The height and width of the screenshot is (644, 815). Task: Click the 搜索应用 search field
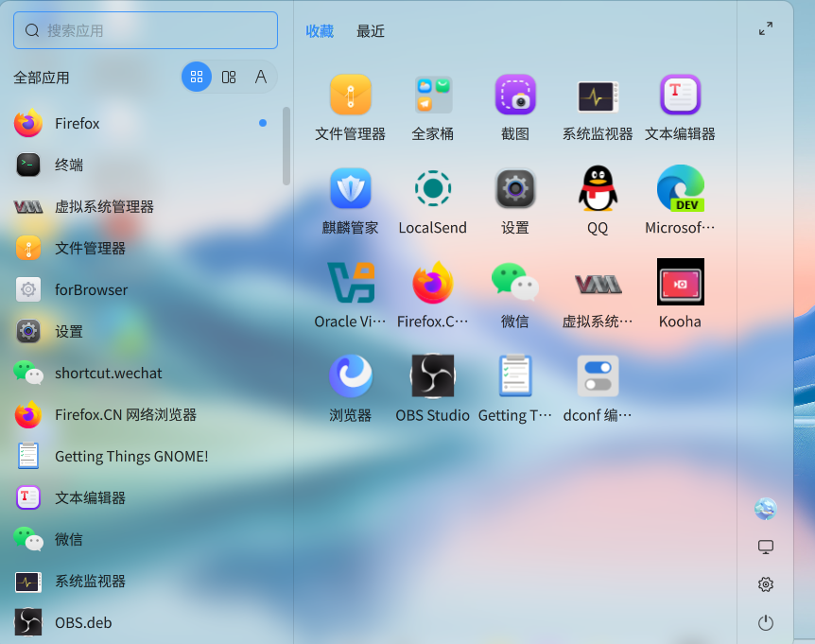tap(146, 30)
